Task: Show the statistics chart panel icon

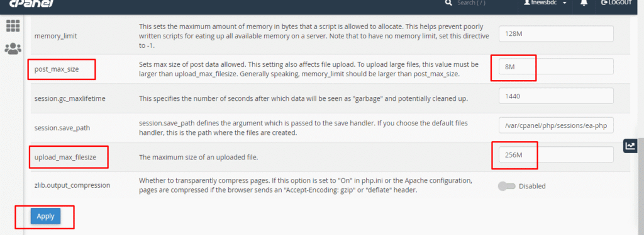Action: pos(630,146)
